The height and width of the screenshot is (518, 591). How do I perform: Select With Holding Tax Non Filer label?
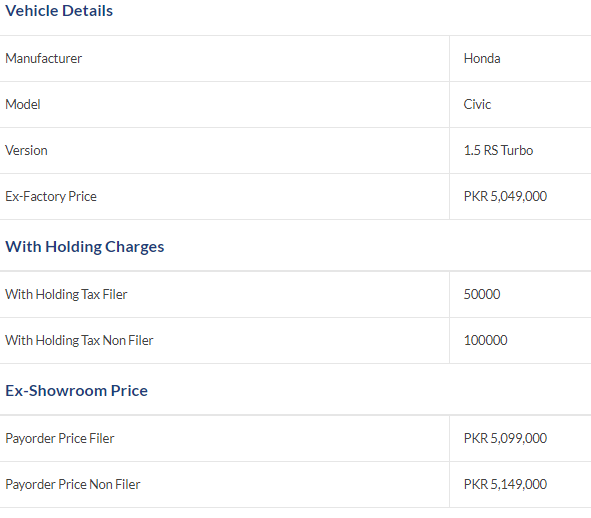coord(79,340)
